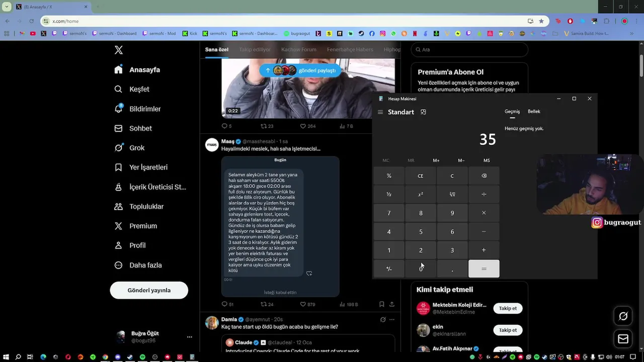Click the calculator square root key

click(452, 195)
